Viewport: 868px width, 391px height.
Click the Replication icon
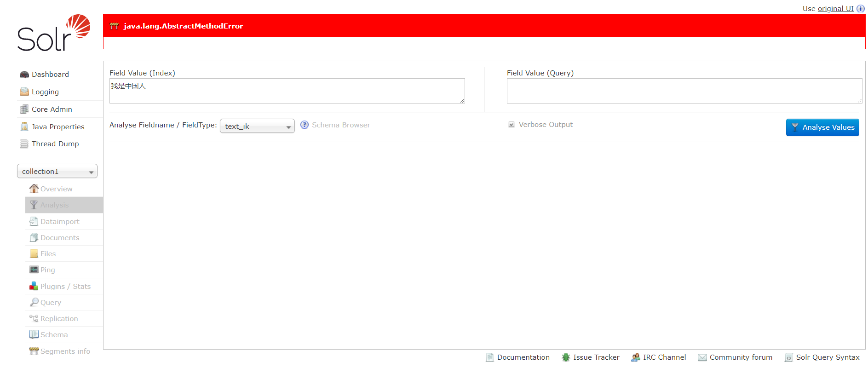34,318
